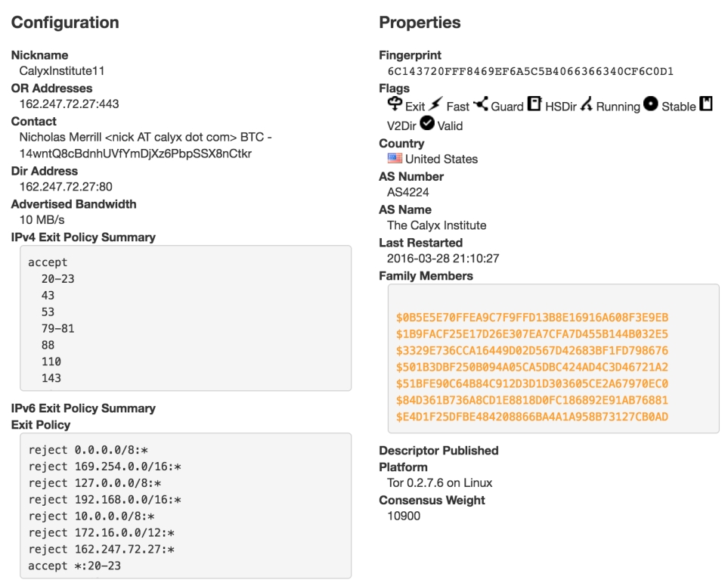Open family member $84D361B736A8CD1E8818D0FC186892E91AB76881

[531, 400]
